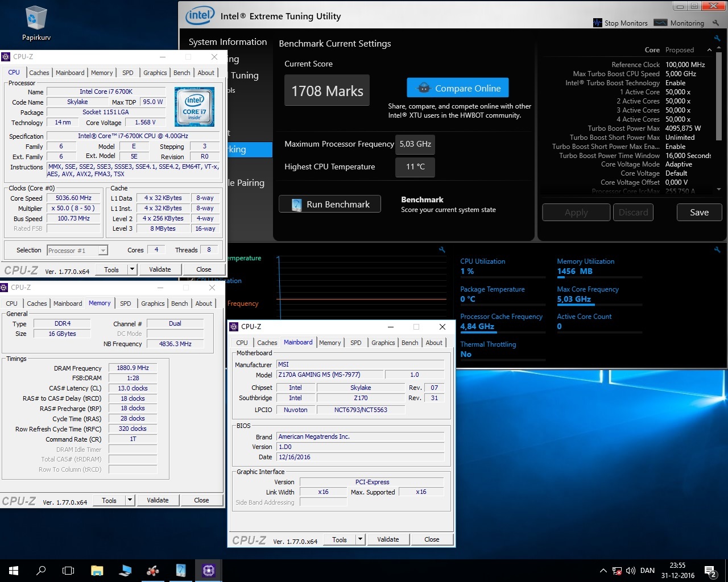Click Validate in CPU-Z CPU window
The image size is (728, 582).
[160, 269]
